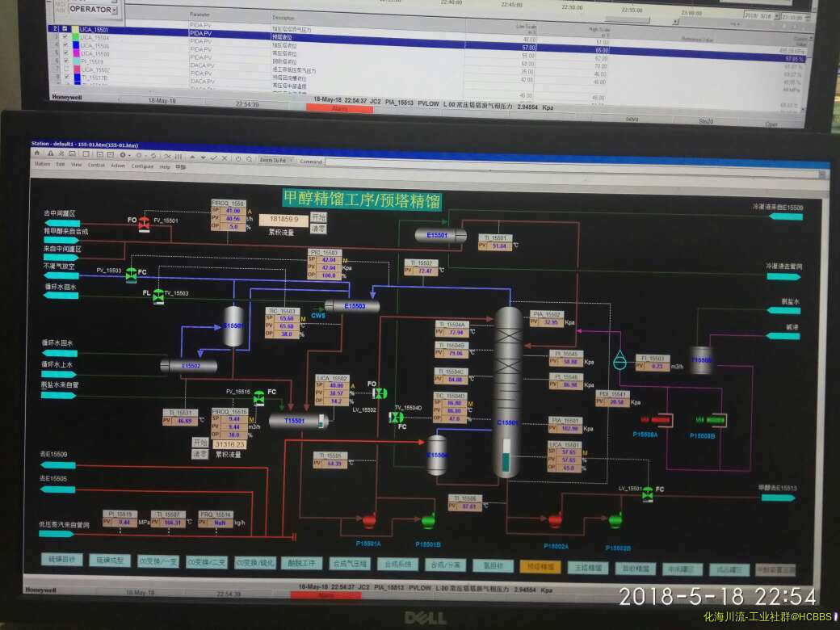Open the OPERATOR dropdown list
Screen dimensions: 840x630
point(115,9)
